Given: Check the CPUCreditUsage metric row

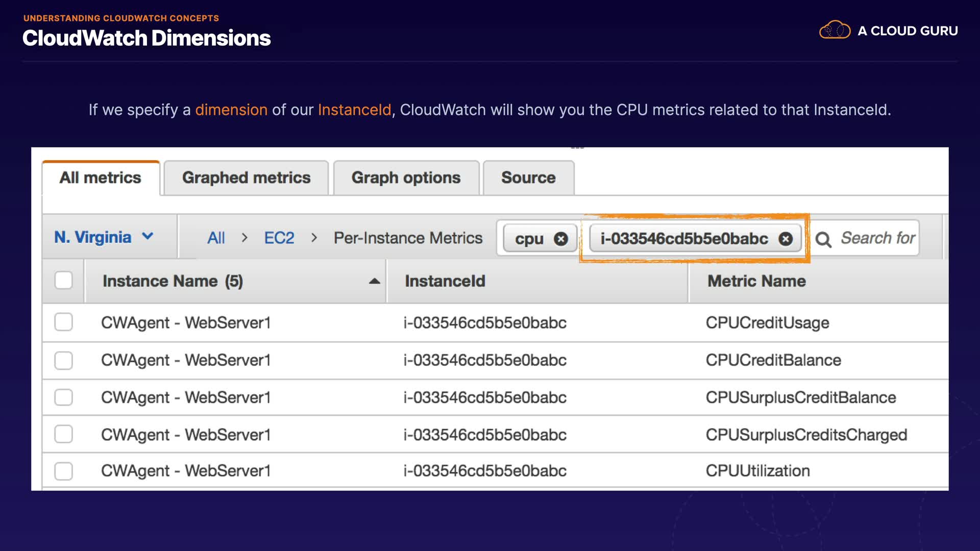Looking at the screenshot, I should click(64, 322).
